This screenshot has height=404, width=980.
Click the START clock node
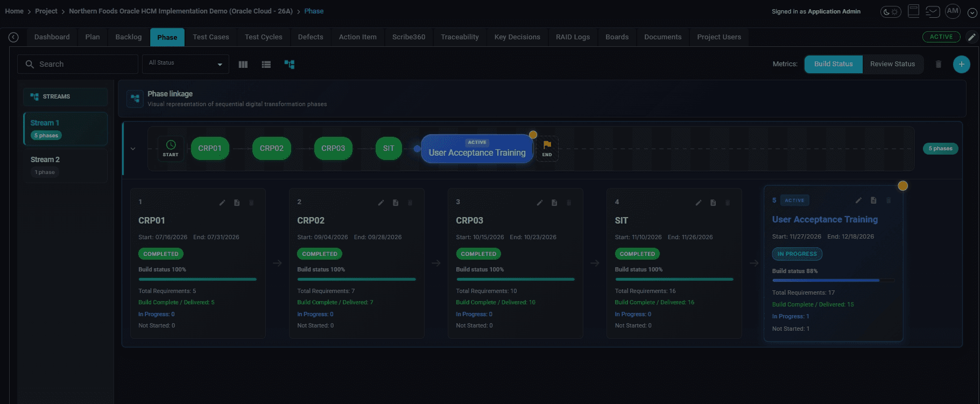(171, 149)
